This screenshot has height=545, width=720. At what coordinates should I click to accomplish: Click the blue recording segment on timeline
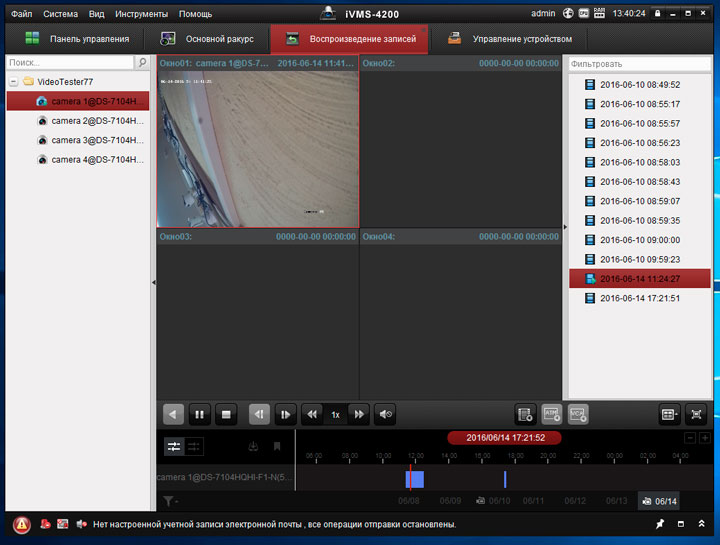pos(415,479)
